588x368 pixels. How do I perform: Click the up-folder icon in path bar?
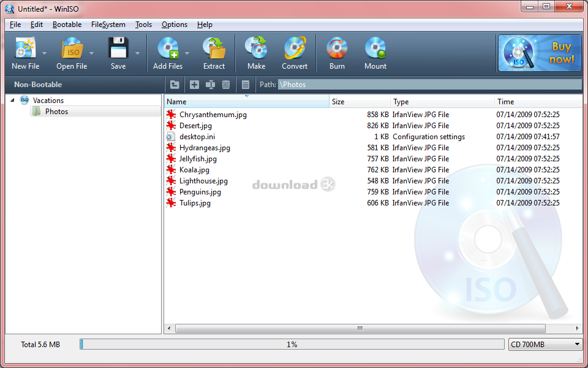pyautogui.click(x=175, y=85)
